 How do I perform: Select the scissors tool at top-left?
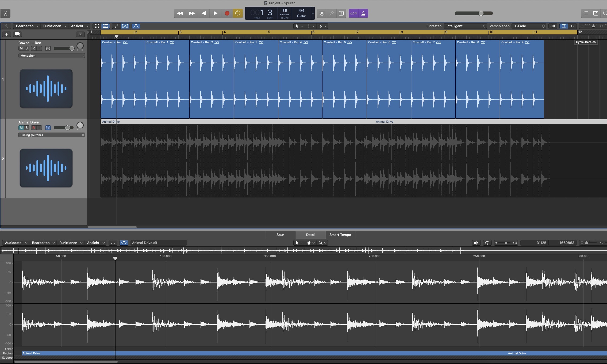[x=5, y=13]
